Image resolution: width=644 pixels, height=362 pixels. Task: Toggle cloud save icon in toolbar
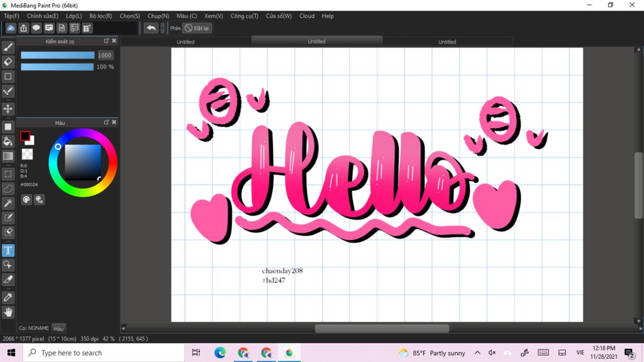pos(11,28)
